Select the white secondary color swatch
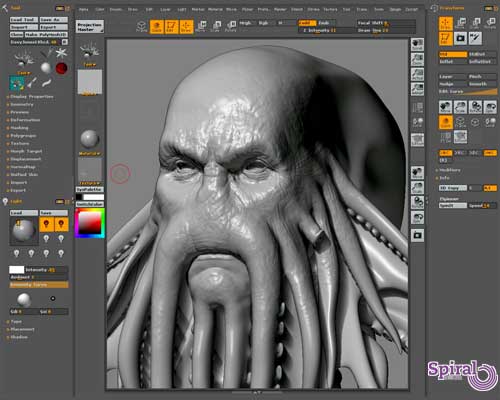 94,197
